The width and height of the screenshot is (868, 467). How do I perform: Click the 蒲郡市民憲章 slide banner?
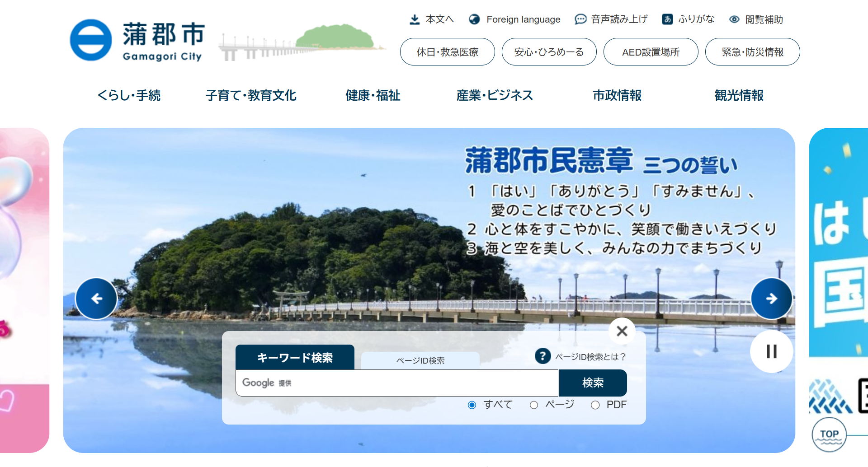click(429, 290)
